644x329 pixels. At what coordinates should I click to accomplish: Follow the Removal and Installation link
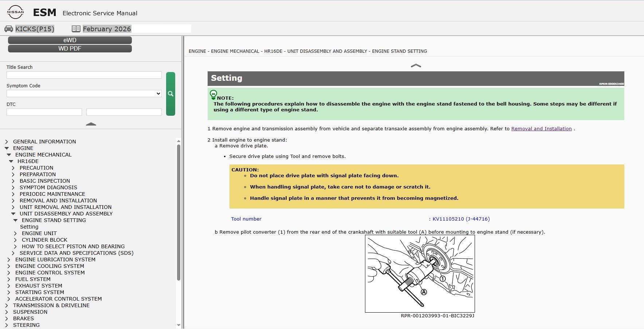tap(541, 128)
